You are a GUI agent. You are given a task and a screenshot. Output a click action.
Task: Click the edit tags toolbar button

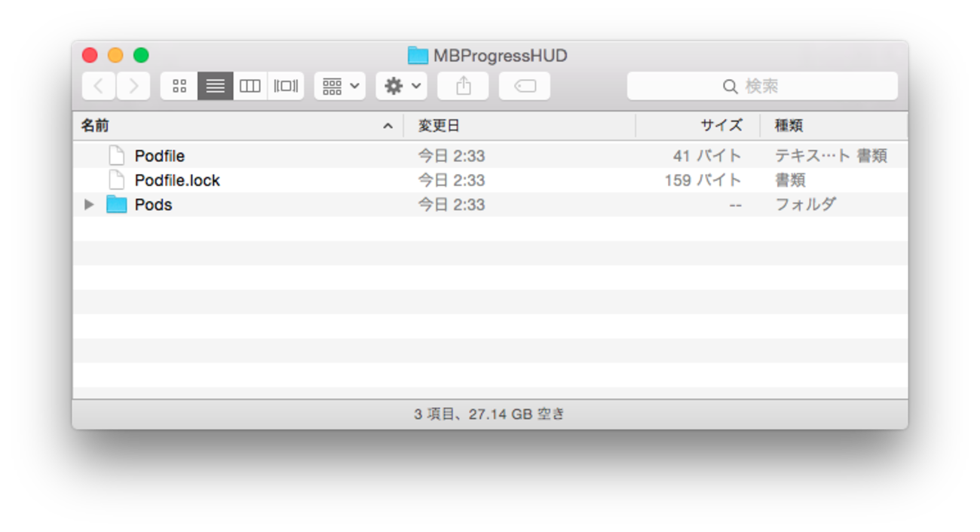(525, 87)
